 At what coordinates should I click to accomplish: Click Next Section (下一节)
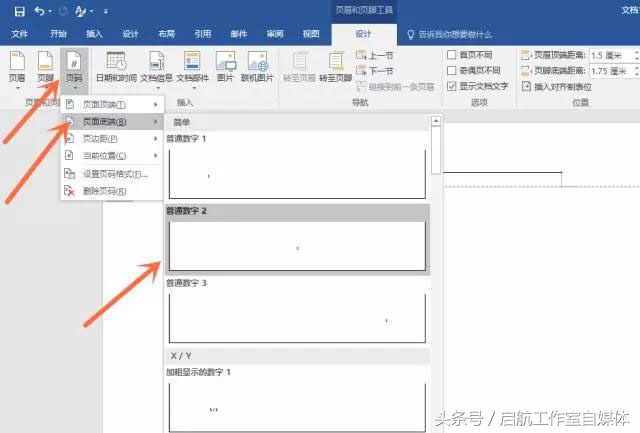point(375,71)
